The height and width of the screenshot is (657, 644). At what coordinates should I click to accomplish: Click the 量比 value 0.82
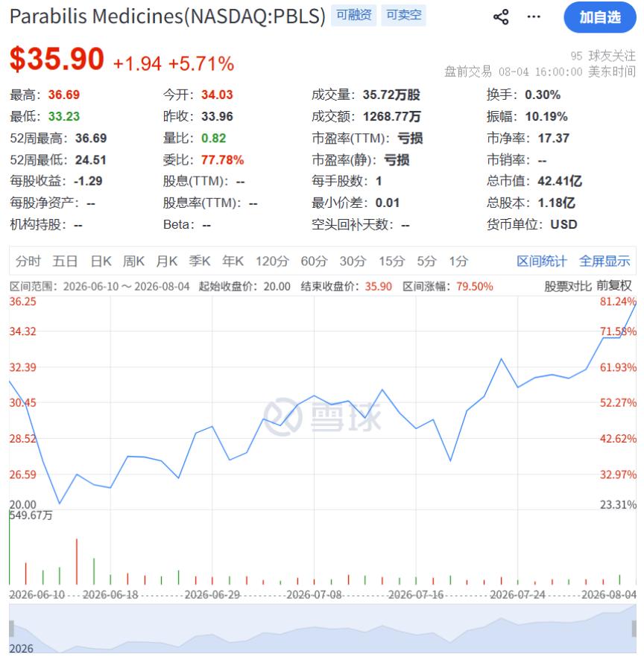(213, 138)
